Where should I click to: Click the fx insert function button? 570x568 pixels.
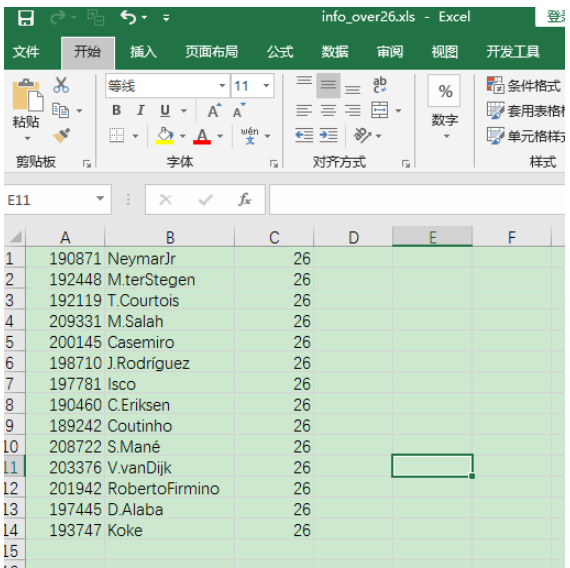coord(245,199)
